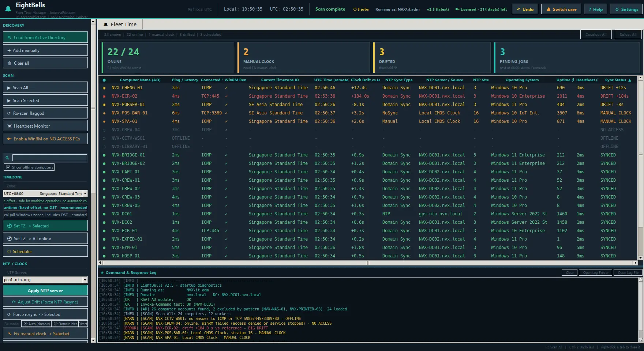Screen dimensions: 644x351
Task: Click the play icon on Scan Selected
Action: 9,101
